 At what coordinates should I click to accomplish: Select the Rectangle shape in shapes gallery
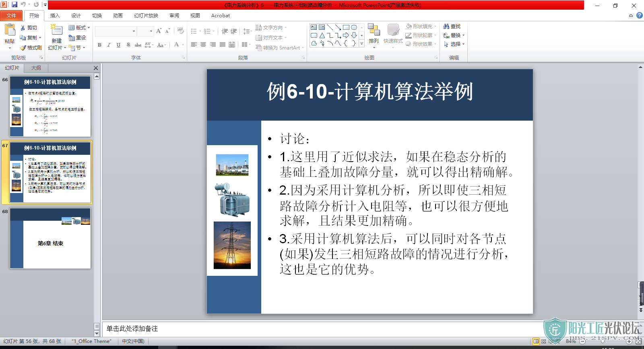(x=346, y=27)
